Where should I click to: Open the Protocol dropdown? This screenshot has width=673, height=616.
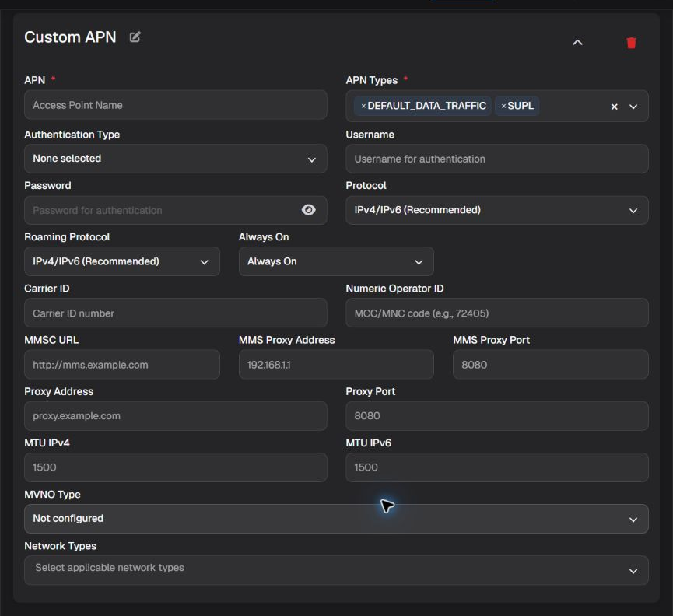tap(497, 210)
